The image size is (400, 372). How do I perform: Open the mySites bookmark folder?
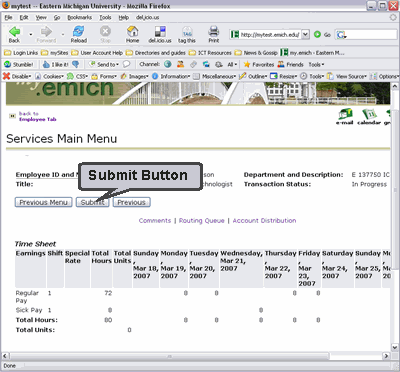(55, 53)
